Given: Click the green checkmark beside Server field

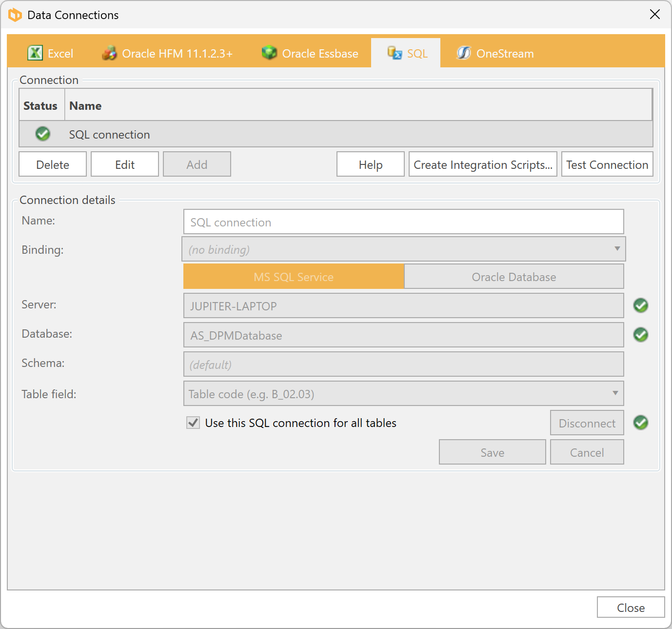Looking at the screenshot, I should [x=640, y=305].
